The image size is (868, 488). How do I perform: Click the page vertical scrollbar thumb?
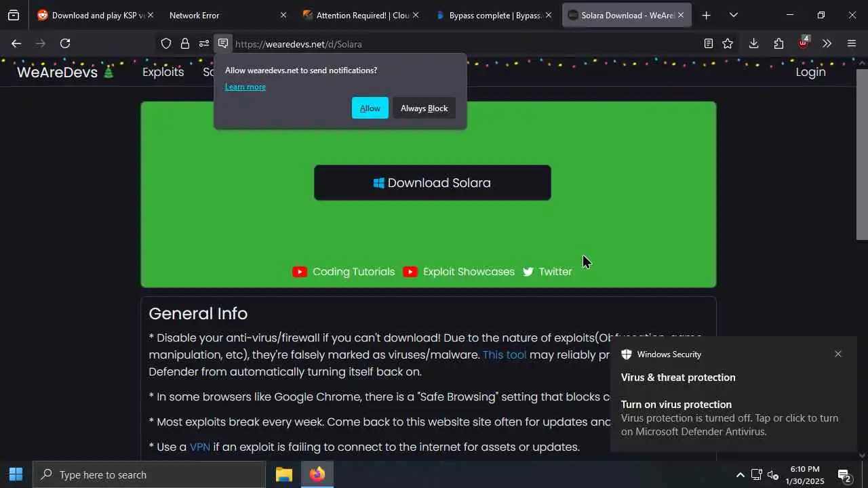pos(862,155)
